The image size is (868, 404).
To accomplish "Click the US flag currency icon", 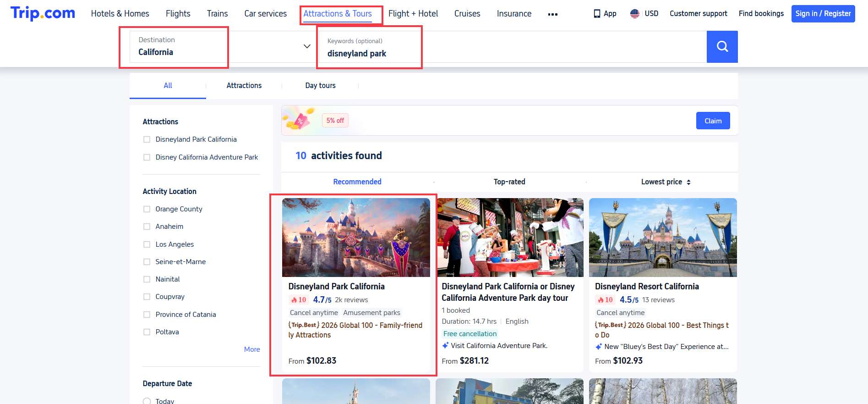I will tap(634, 14).
